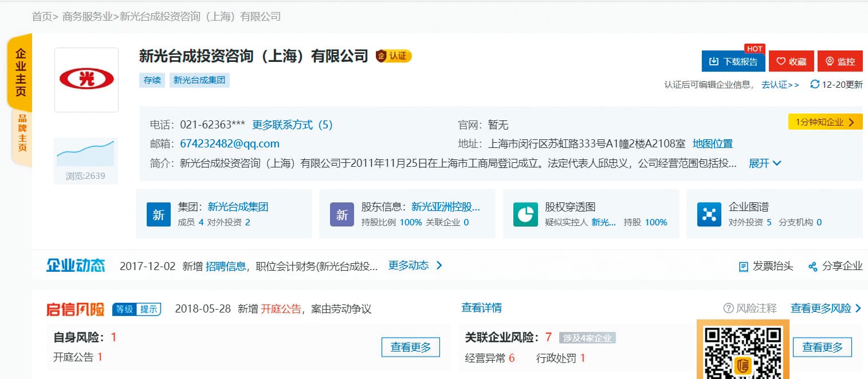Click the 风险注释 question mark icon
The image size is (868, 379).
[x=728, y=308]
